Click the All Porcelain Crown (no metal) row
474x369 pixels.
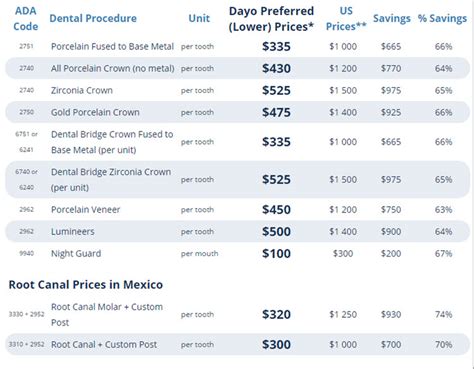coord(237,68)
